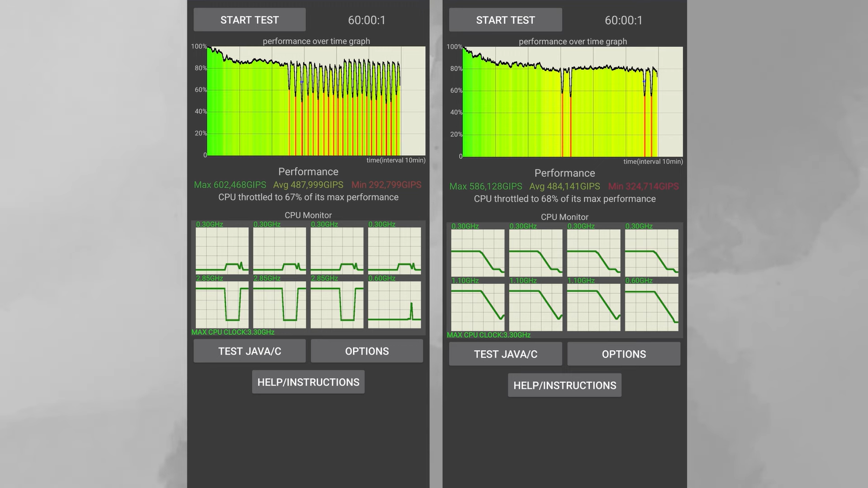Image resolution: width=868 pixels, height=488 pixels.
Task: Click the third 1.10GHz core graph, right panel
Action: [x=593, y=307]
